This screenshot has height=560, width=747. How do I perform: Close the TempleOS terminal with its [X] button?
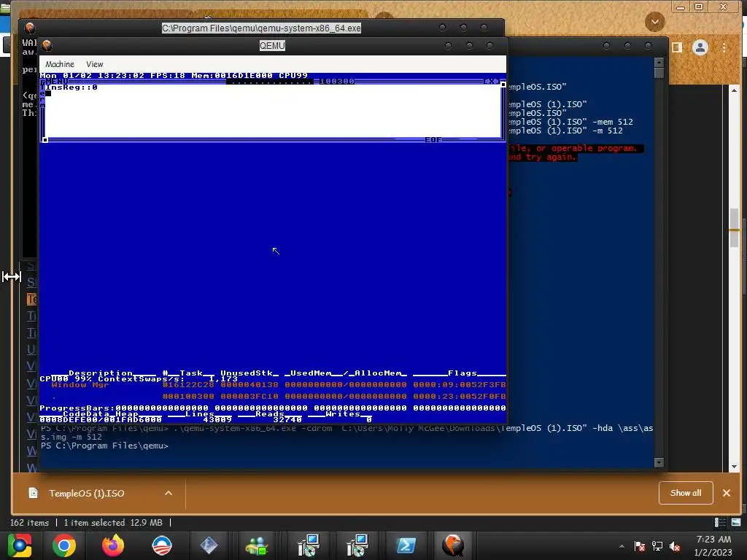pyautogui.click(x=491, y=82)
